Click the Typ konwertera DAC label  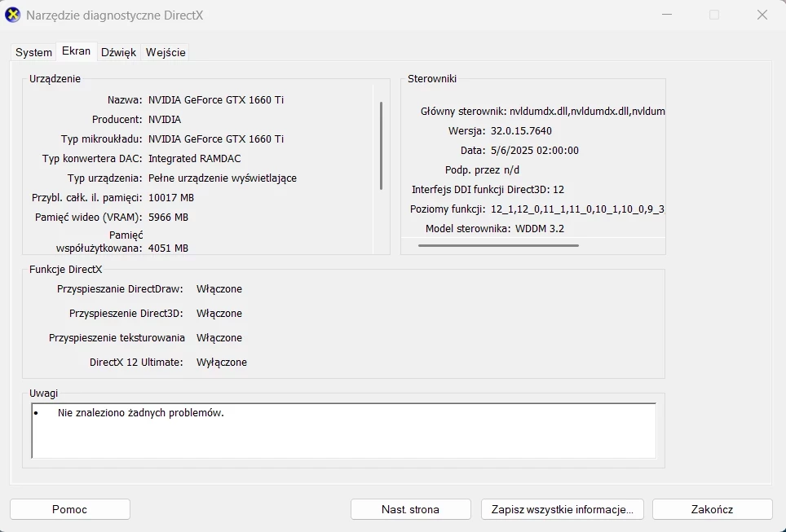92,158
